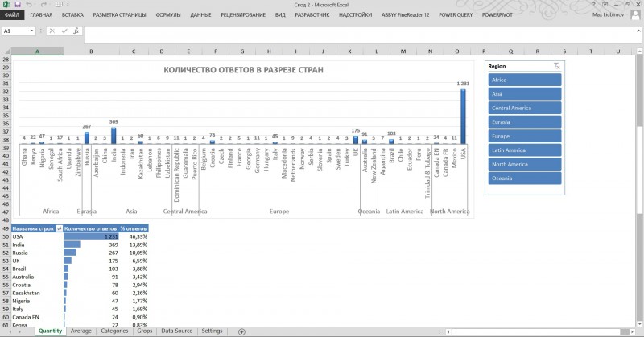Redo the last undone action

43,5
